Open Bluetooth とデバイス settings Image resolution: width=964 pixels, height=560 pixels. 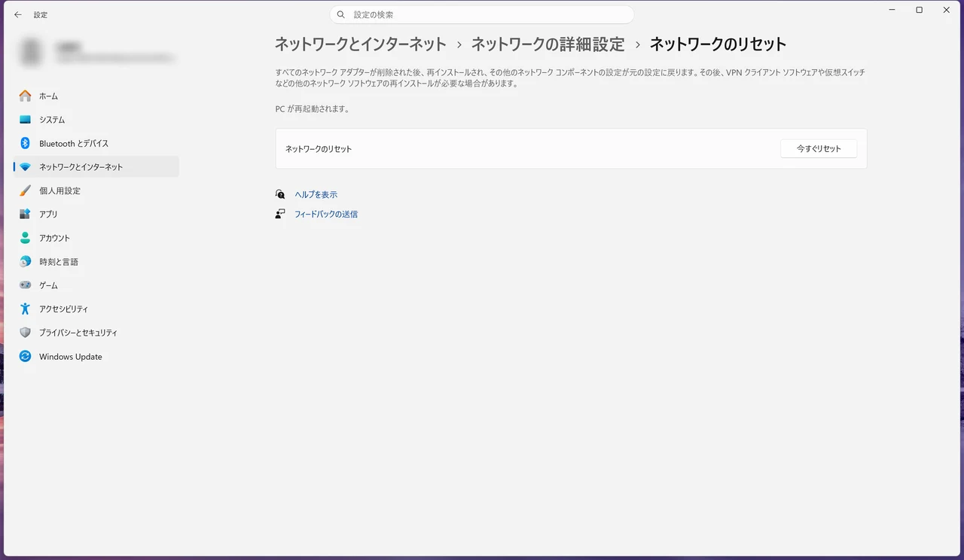[x=96, y=143]
